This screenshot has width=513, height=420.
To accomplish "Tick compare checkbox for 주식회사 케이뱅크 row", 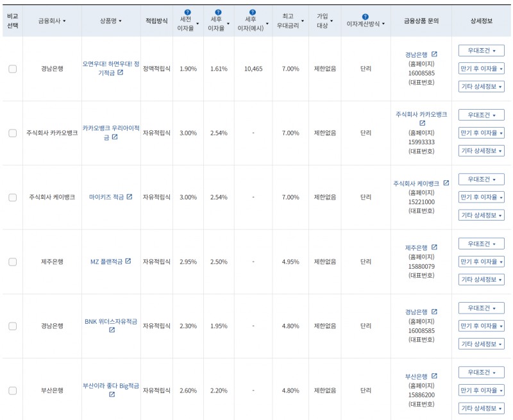I will click(x=12, y=197).
